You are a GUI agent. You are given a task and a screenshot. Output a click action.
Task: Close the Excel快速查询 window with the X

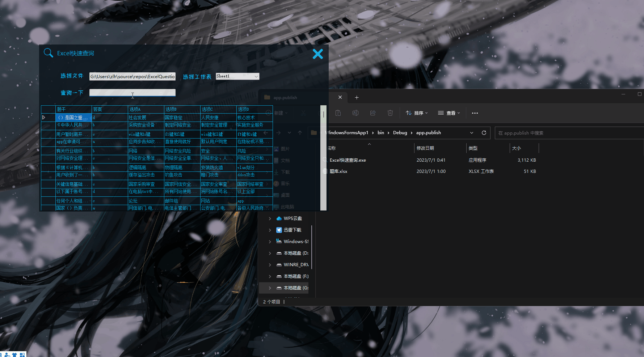point(317,54)
